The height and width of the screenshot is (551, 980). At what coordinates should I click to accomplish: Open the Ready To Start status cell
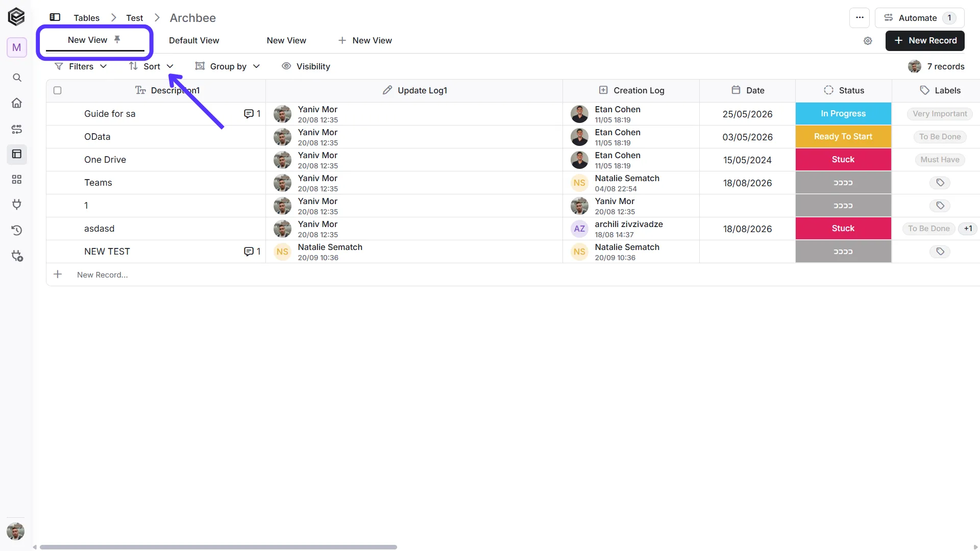843,137
